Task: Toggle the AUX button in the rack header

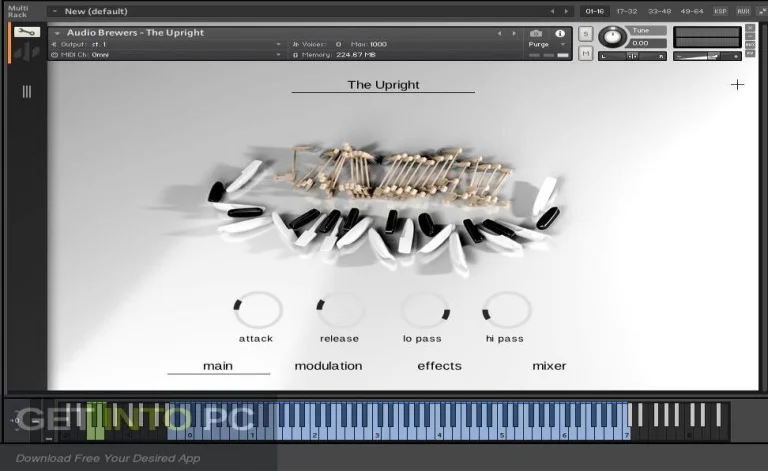Action: [743, 11]
